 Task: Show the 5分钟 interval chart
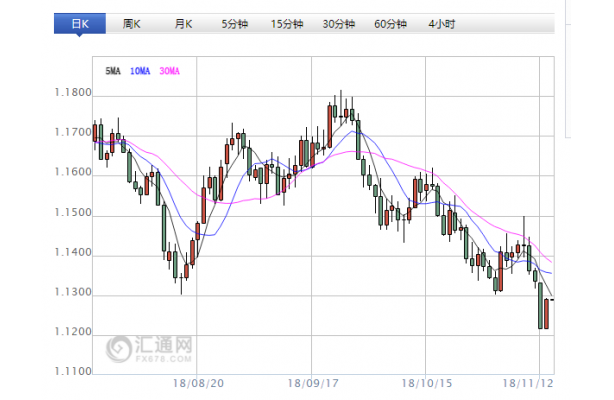tap(236, 22)
